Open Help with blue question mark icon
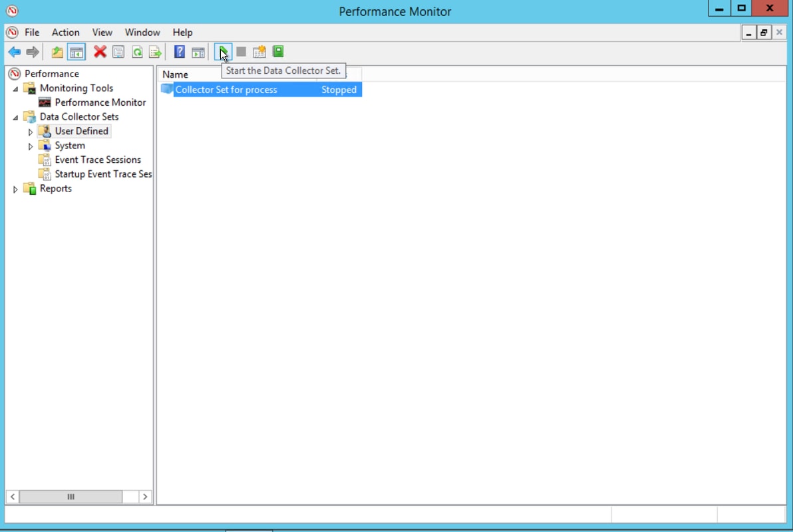This screenshot has height=532, width=793. pyautogui.click(x=180, y=52)
